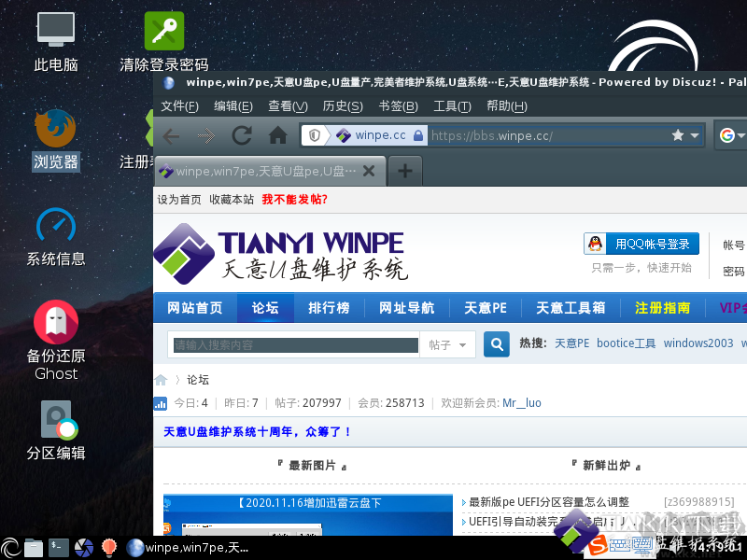Open the bookmarks dropdown arrow in address bar

(695, 134)
